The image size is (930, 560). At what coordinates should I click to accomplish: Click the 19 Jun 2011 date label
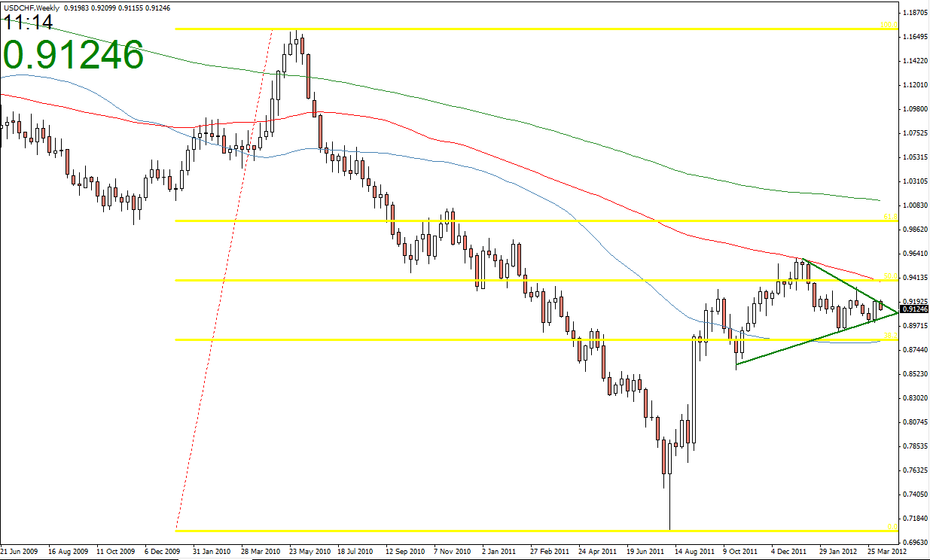tap(646, 552)
